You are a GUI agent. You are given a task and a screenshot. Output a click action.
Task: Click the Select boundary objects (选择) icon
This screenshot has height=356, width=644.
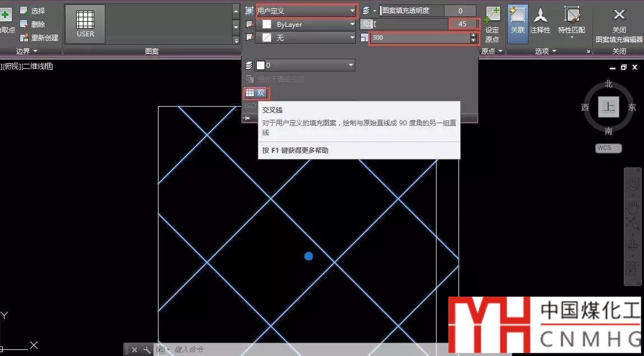pos(24,11)
